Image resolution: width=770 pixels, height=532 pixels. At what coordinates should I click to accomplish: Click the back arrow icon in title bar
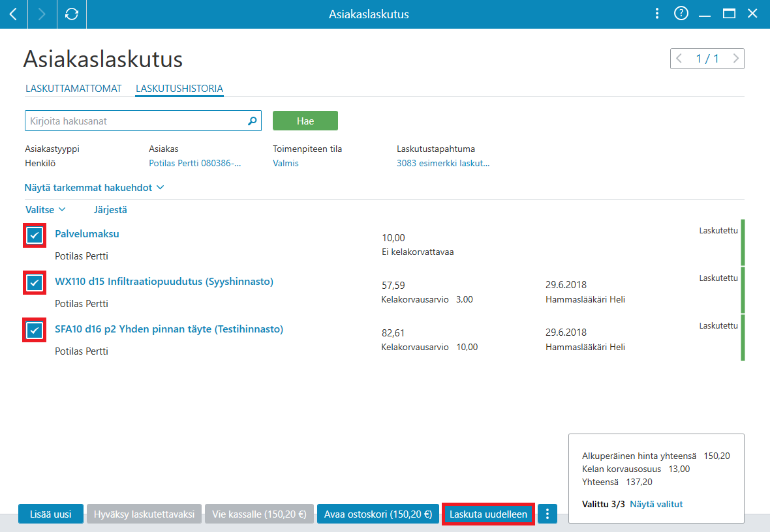(13, 14)
